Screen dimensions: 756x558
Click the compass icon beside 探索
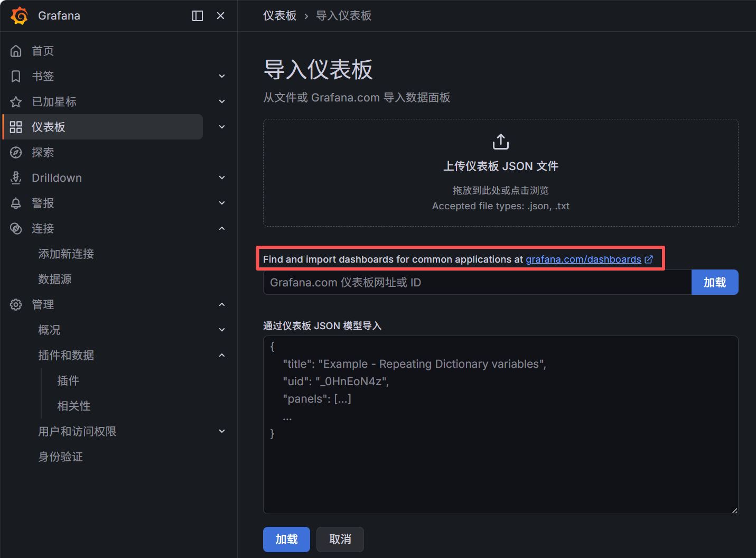[16, 152]
